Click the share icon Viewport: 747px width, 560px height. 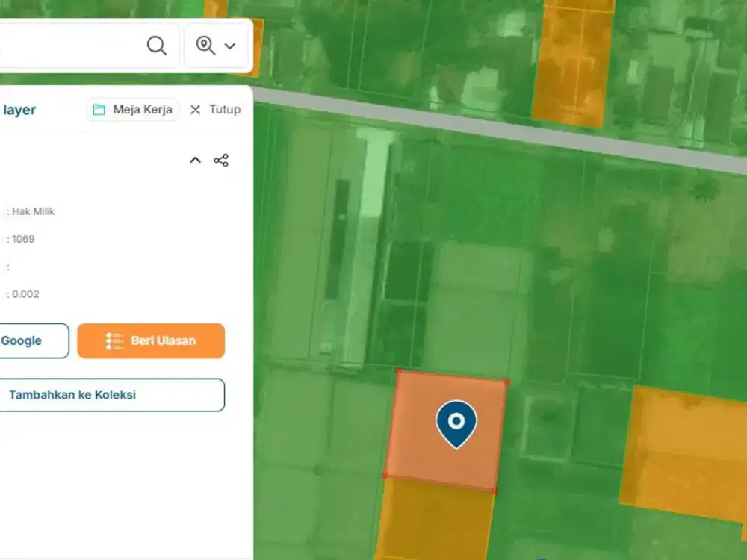coord(221,160)
